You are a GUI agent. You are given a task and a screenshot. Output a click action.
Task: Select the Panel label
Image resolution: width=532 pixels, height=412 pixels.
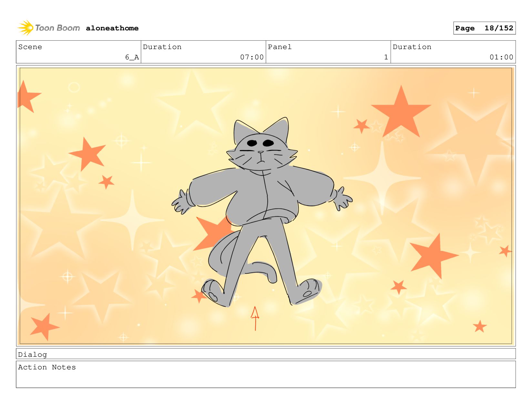280,47
